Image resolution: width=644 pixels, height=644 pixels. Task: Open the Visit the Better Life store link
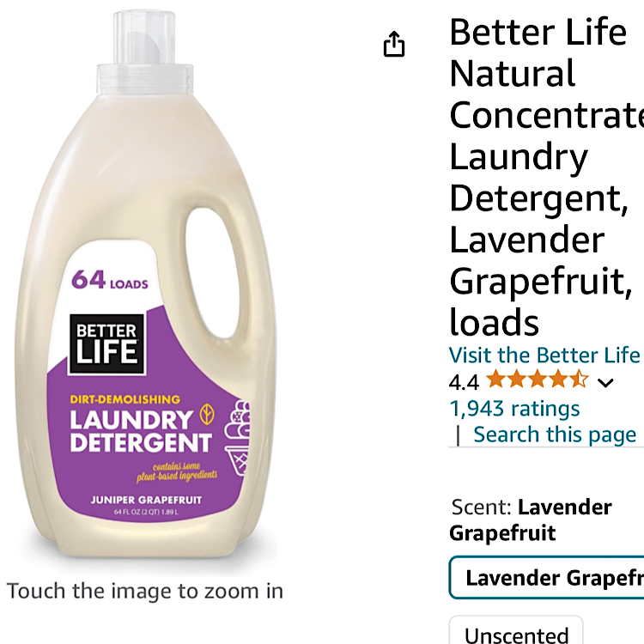(x=546, y=355)
